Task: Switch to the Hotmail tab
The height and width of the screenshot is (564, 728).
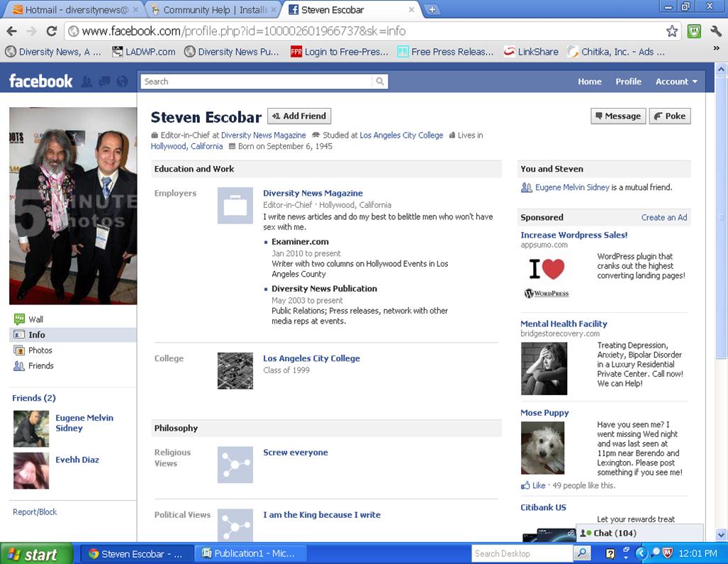Action: point(75,10)
